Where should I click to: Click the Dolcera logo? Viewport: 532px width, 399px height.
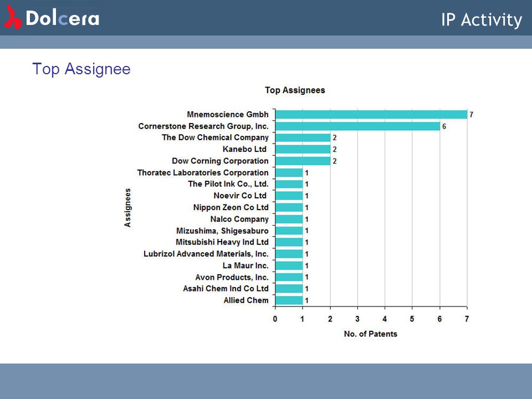click(52, 17)
